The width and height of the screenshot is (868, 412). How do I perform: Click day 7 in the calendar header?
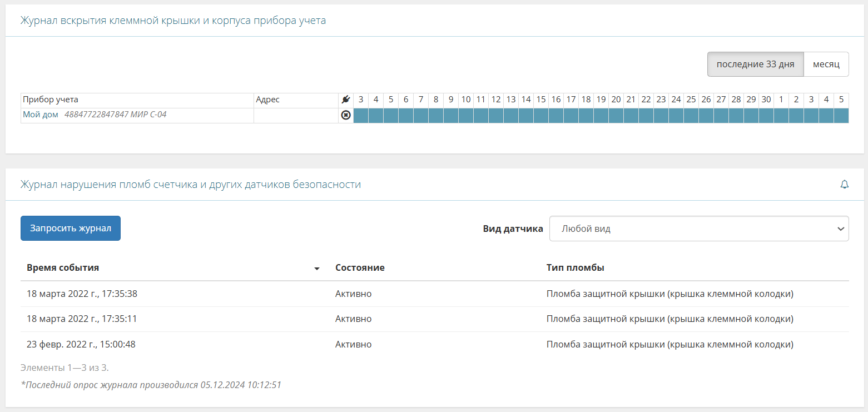421,100
